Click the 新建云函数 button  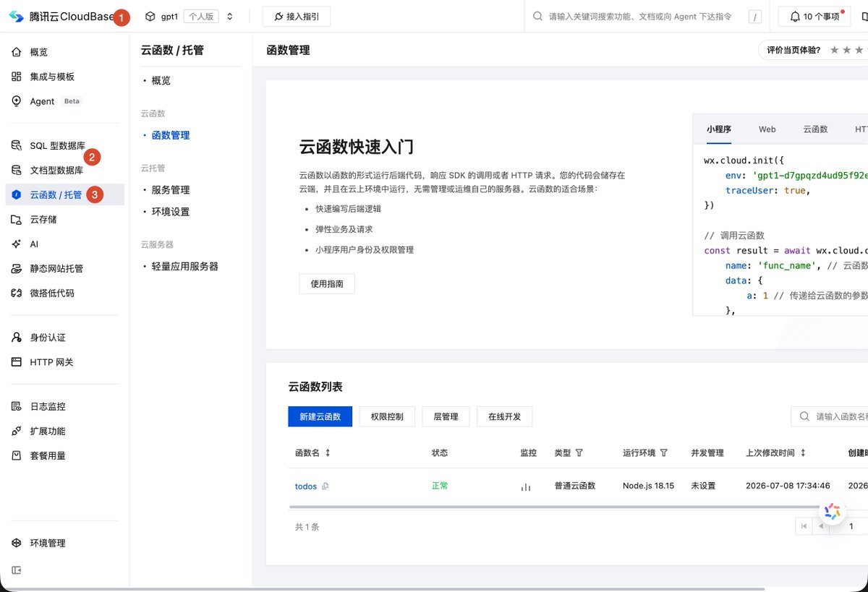pyautogui.click(x=320, y=416)
